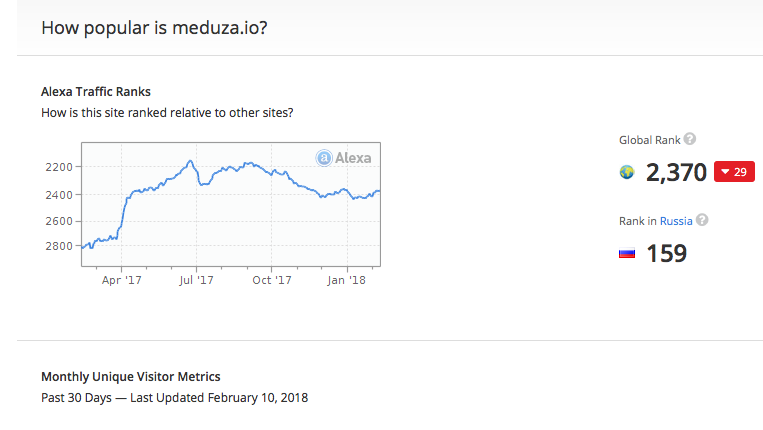Click the Apr '17 axis label
This screenshot has width=763, height=430.
pos(122,280)
